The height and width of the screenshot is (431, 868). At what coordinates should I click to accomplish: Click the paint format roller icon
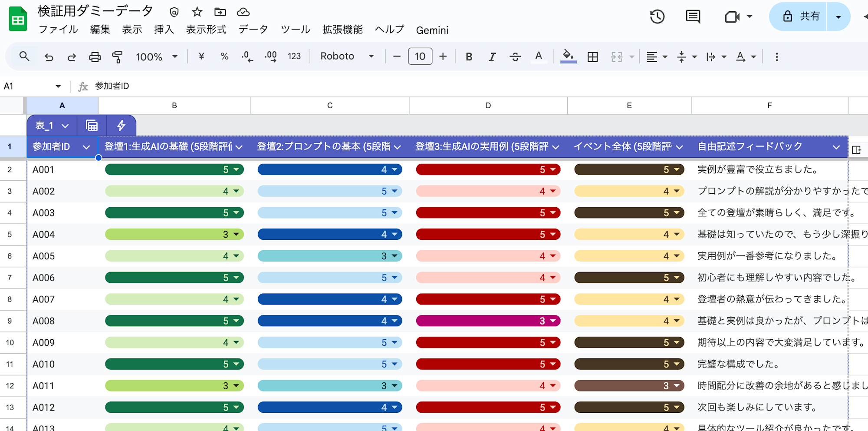117,57
